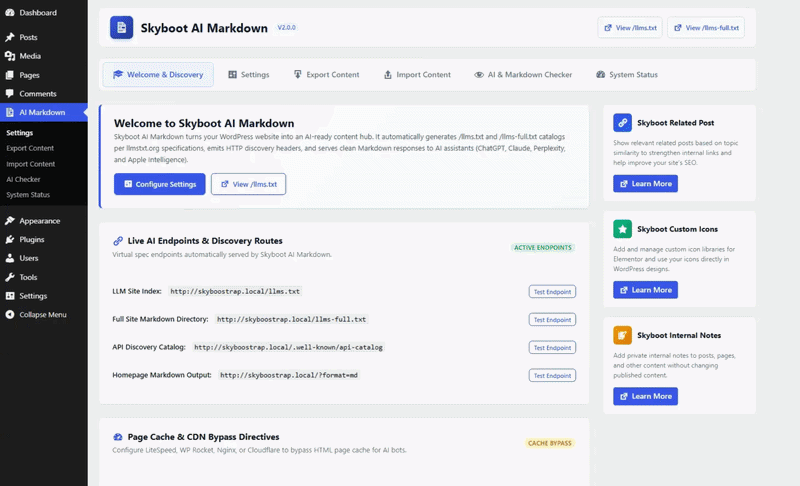Click the CACHE BYPASS badge
This screenshot has width=800, height=486.
[x=549, y=443]
